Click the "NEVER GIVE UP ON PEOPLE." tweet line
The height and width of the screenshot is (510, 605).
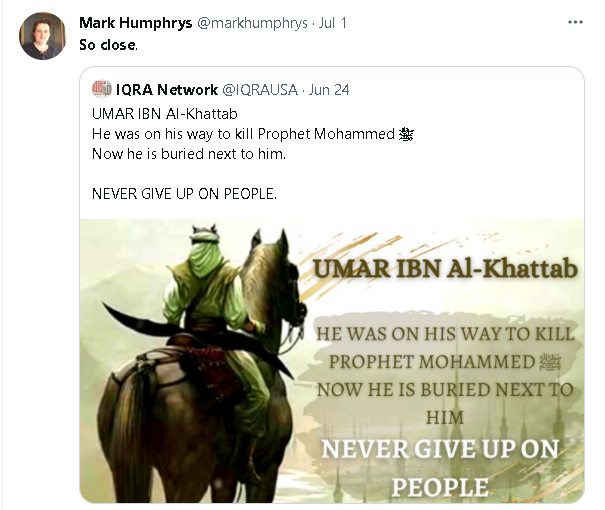tap(184, 194)
